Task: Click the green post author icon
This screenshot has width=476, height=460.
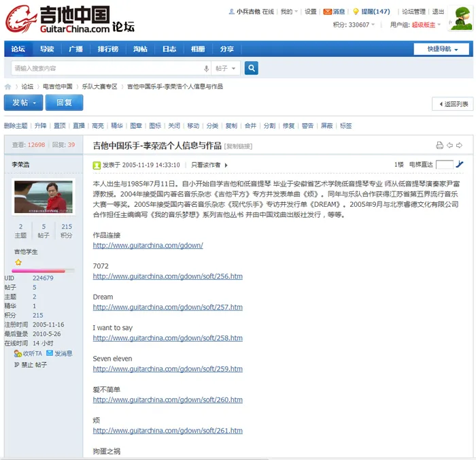Action: [x=97, y=165]
